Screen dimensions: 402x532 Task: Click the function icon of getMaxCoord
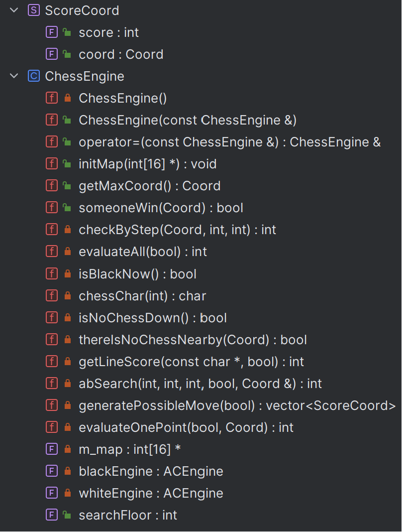52,186
